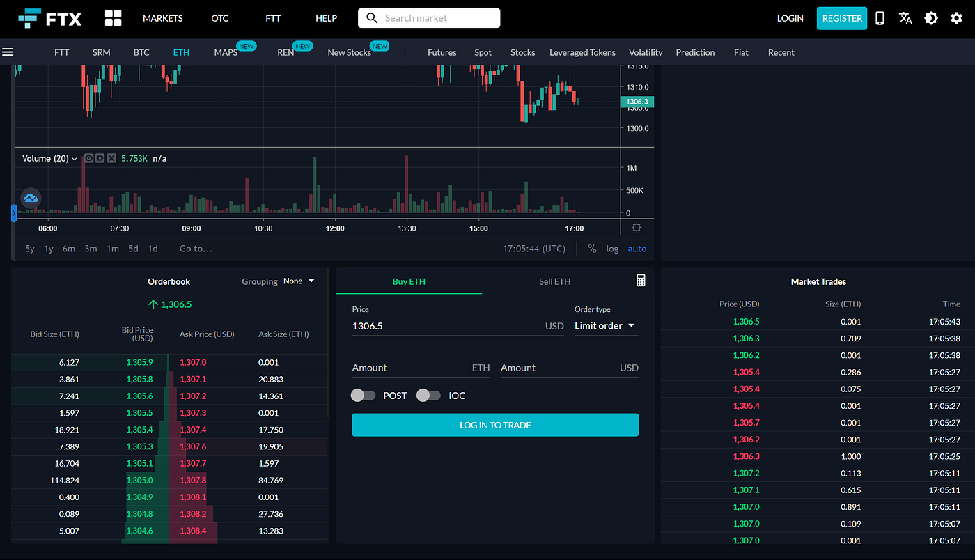
Task: Toggle the dark/light theme icon
Action: coord(931,18)
